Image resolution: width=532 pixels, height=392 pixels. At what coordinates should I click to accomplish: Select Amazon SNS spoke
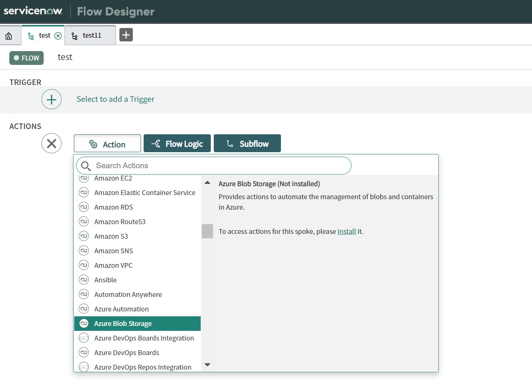137,251
